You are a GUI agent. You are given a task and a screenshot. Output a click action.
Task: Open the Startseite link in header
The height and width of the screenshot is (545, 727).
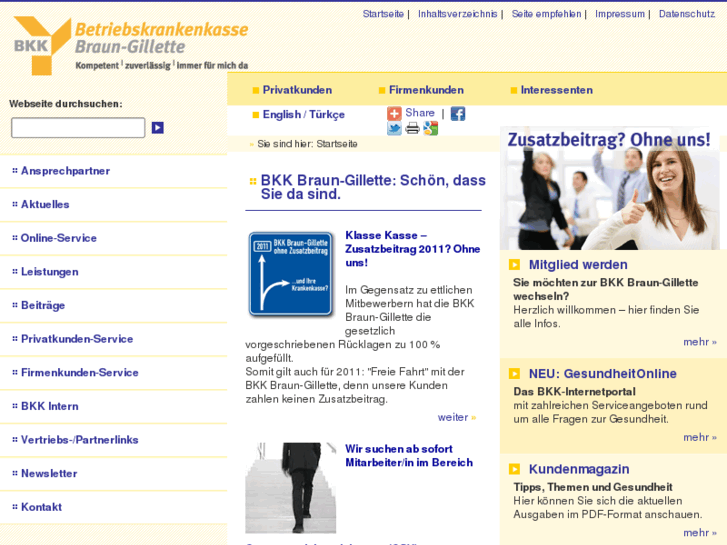[383, 14]
